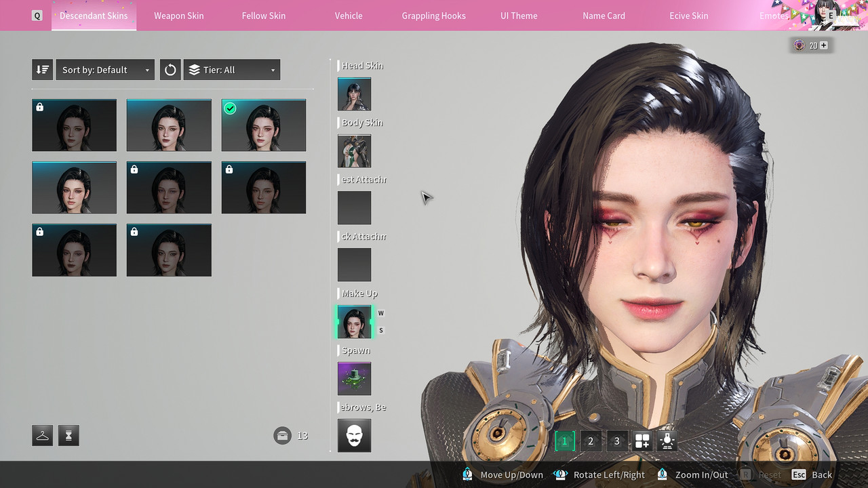Image resolution: width=868 pixels, height=488 pixels.
Task: Click the Zoom In/Out hint
Action: pos(692,474)
